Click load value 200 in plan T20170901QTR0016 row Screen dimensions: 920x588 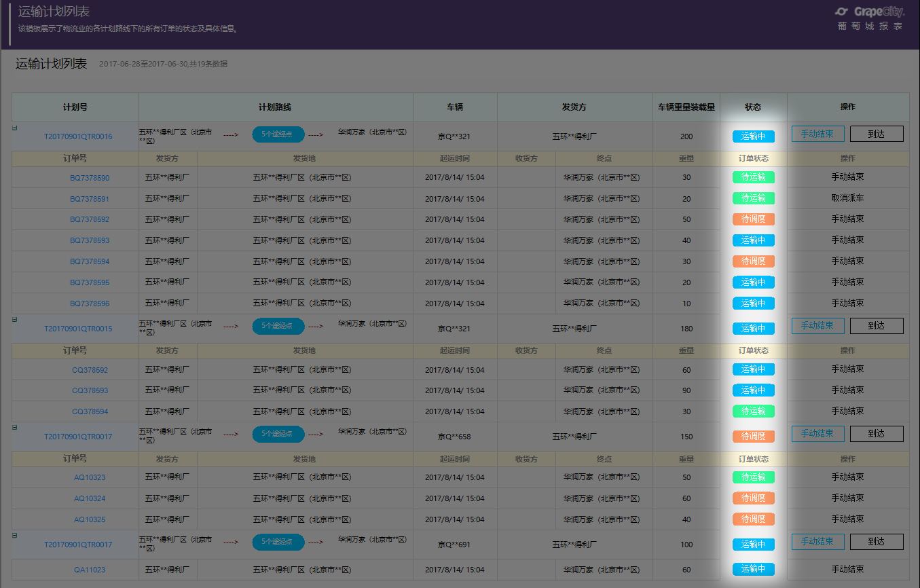[686, 136]
